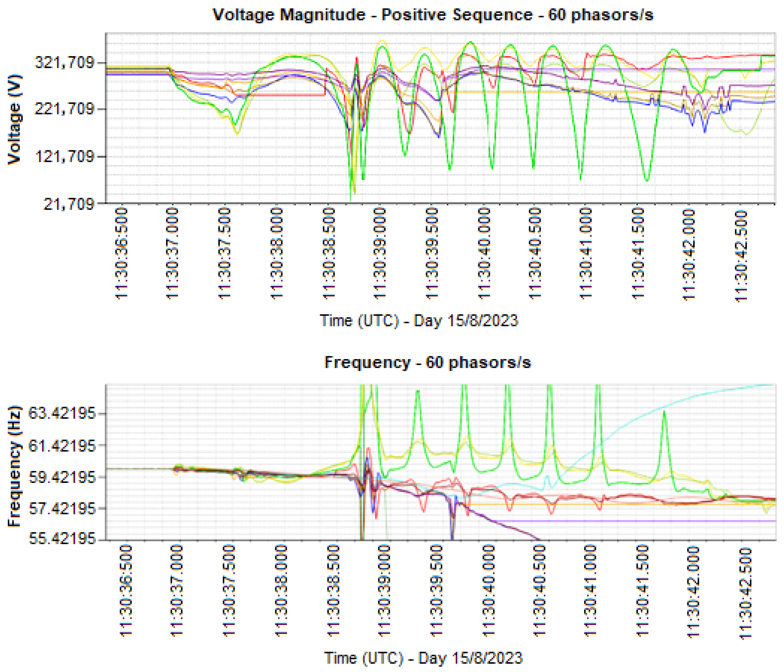
Task: Click 11:30:37.000 time label under frequency chart
Action: coord(177,591)
